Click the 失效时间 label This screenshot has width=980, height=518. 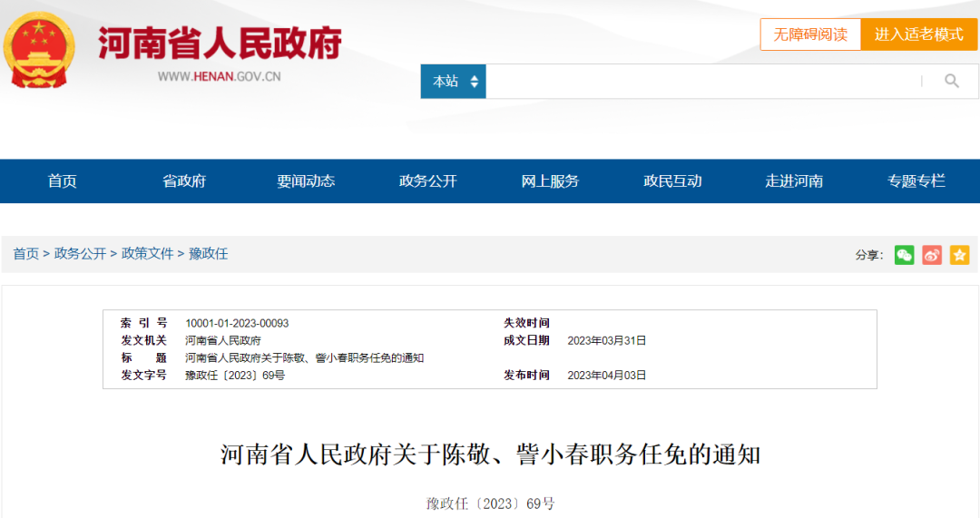527,323
